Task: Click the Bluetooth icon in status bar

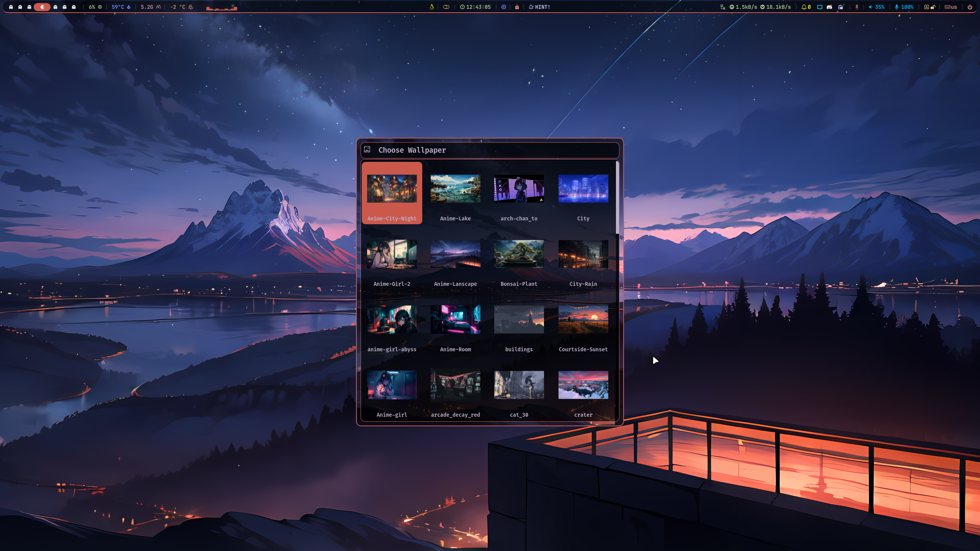Action: 857,7
